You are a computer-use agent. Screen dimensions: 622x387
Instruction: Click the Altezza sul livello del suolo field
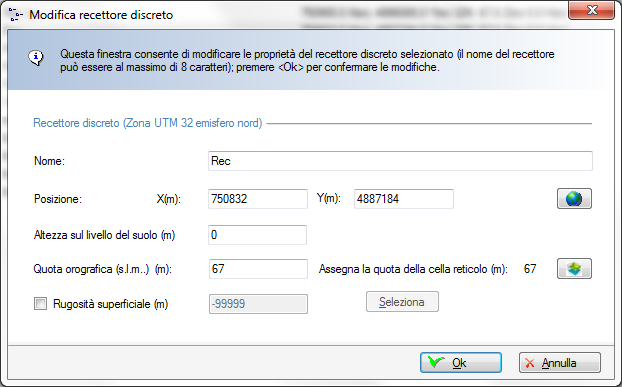click(257, 235)
